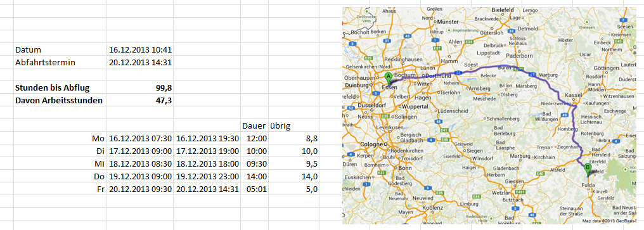Viewport: 644px width, 230px height.
Task: Select the 'Fr' weekday cell
Action: tap(60, 189)
